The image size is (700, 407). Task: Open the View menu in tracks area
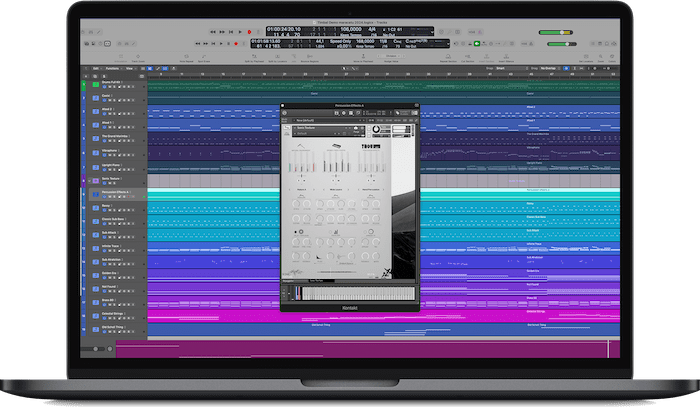click(x=130, y=69)
